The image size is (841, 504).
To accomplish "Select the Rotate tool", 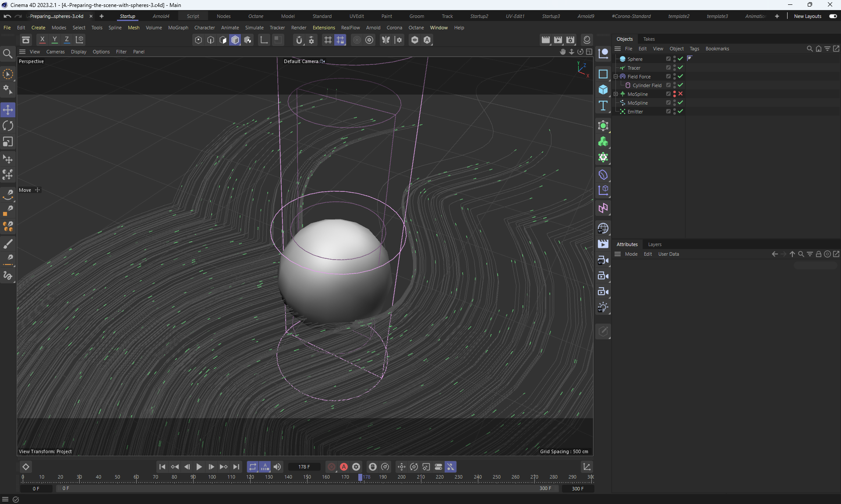I will pos(8,126).
